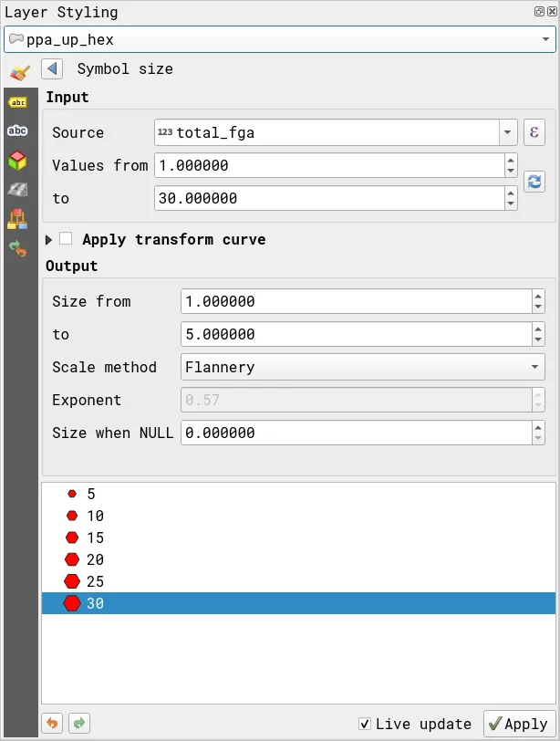Open the Diagrams tab icon

(x=17, y=190)
